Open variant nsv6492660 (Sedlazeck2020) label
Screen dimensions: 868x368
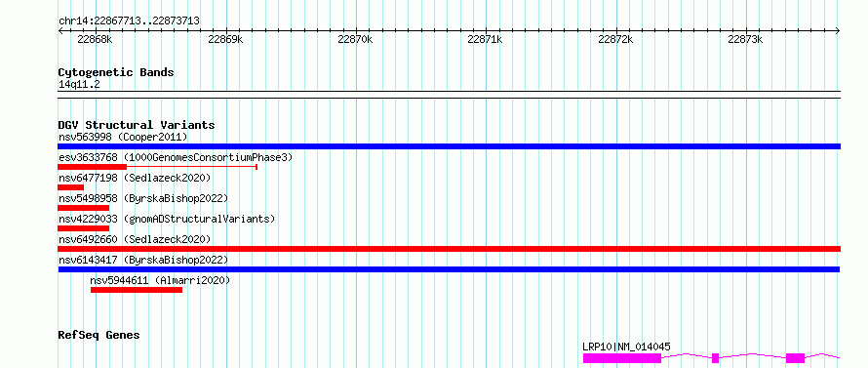135,239
